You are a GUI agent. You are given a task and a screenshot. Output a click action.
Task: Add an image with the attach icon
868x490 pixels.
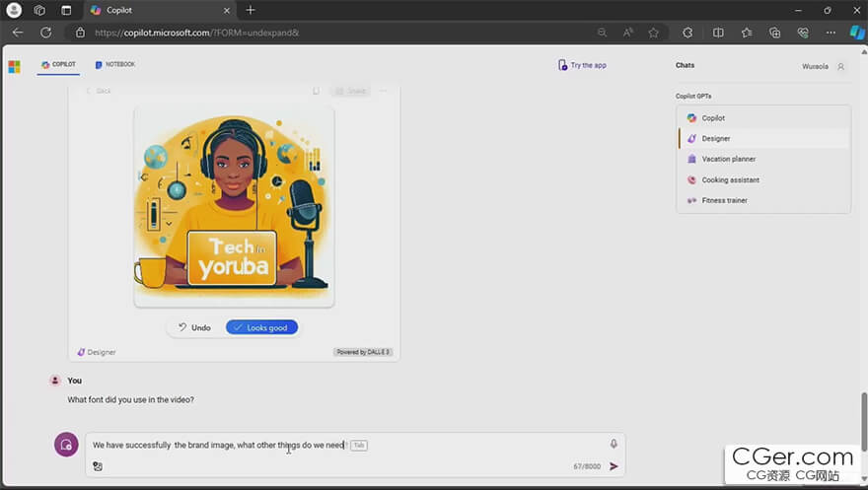coord(98,466)
